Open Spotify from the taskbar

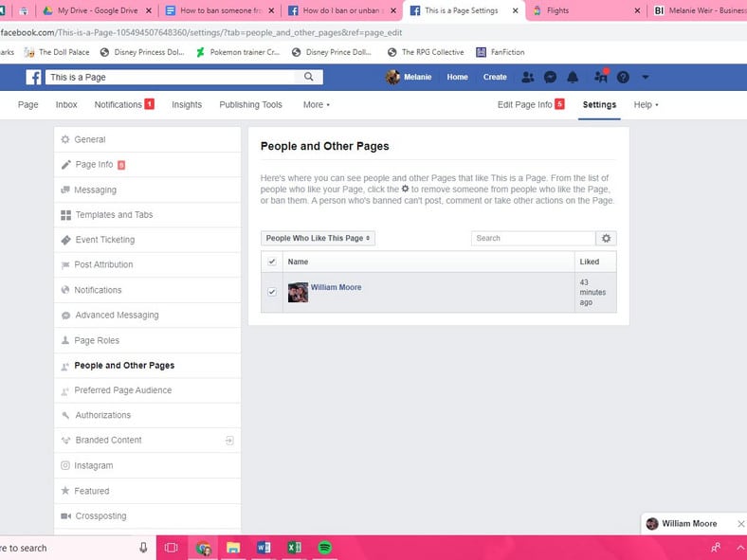(x=325, y=548)
